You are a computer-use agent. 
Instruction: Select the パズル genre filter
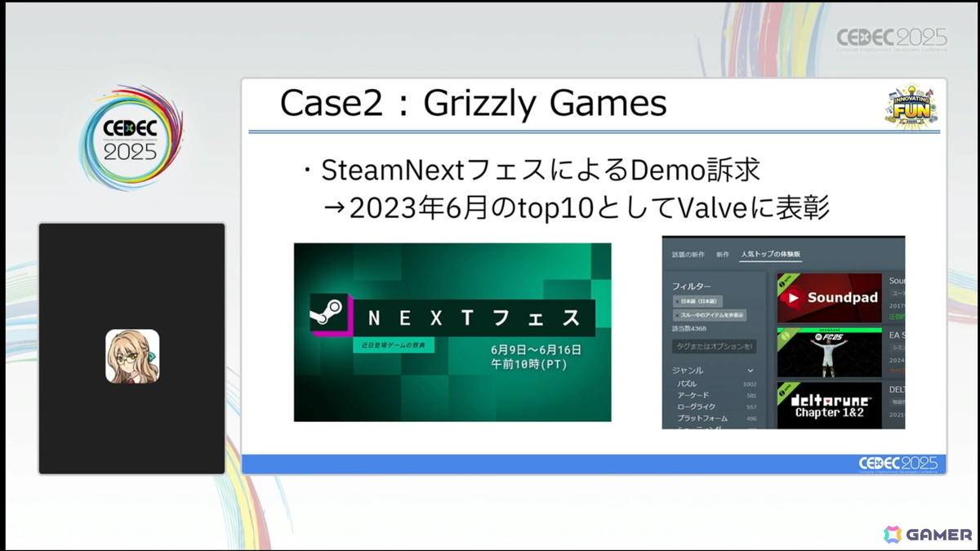coord(687,384)
